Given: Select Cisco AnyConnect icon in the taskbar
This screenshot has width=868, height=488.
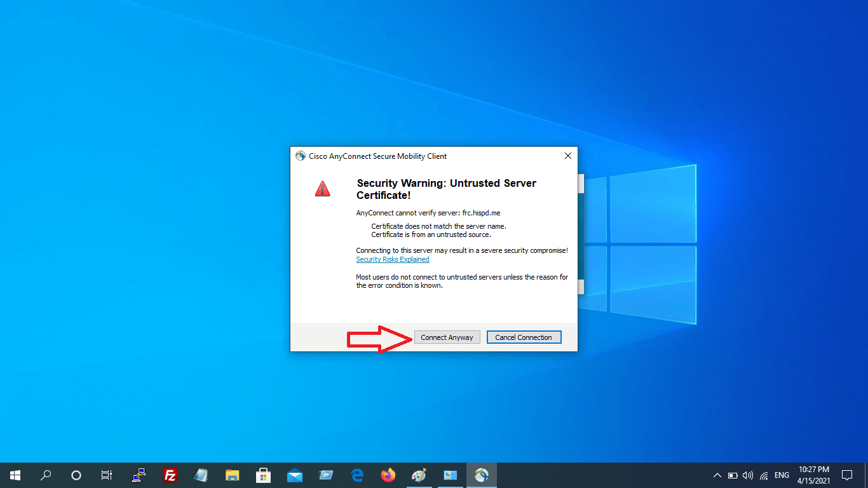Looking at the screenshot, I should click(482, 475).
